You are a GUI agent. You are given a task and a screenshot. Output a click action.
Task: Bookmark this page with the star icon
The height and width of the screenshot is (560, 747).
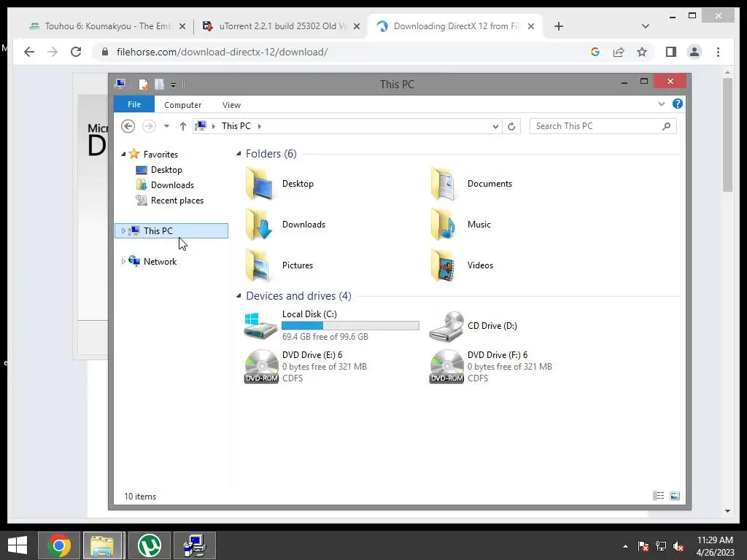642,52
